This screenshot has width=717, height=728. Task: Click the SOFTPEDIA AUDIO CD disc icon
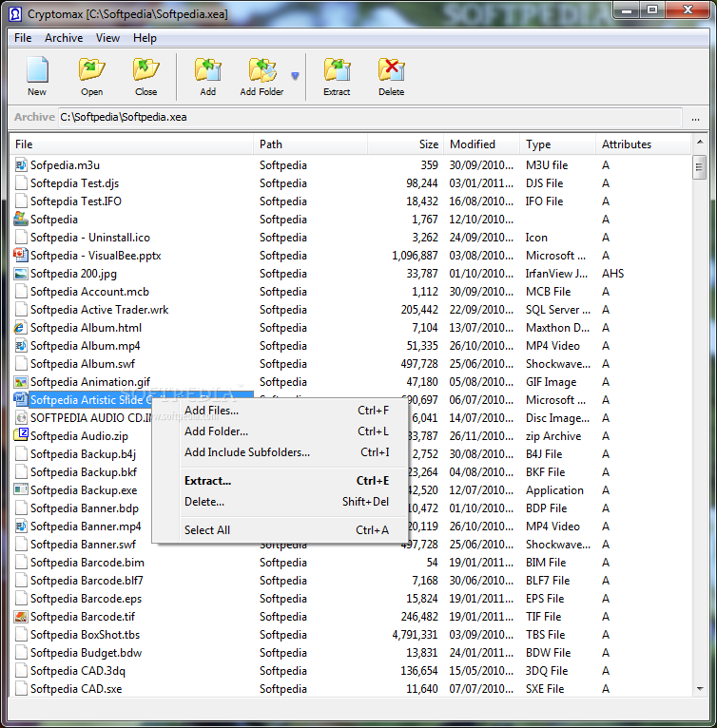coord(21,418)
